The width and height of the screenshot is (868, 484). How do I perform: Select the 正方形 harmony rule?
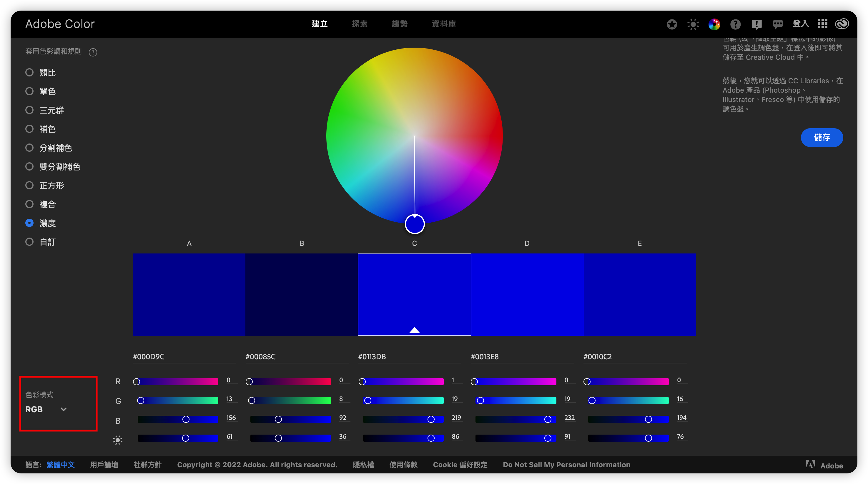(x=44, y=186)
